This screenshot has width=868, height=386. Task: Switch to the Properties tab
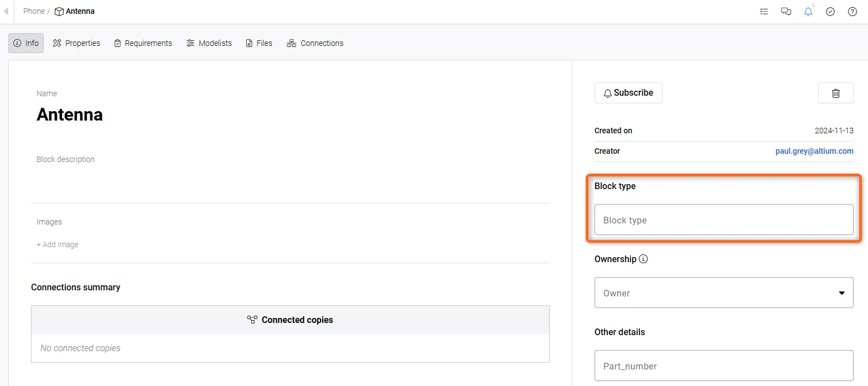click(x=76, y=43)
